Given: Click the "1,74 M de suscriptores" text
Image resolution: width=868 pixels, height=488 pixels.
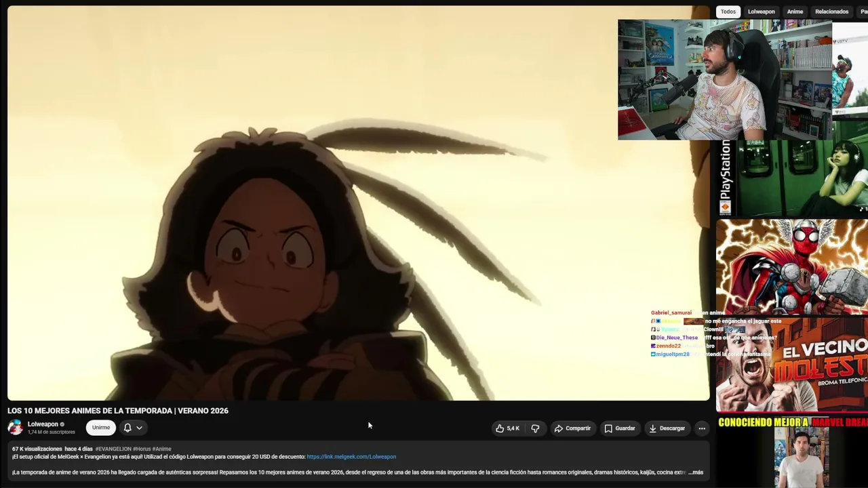Looking at the screenshot, I should coord(52,432).
